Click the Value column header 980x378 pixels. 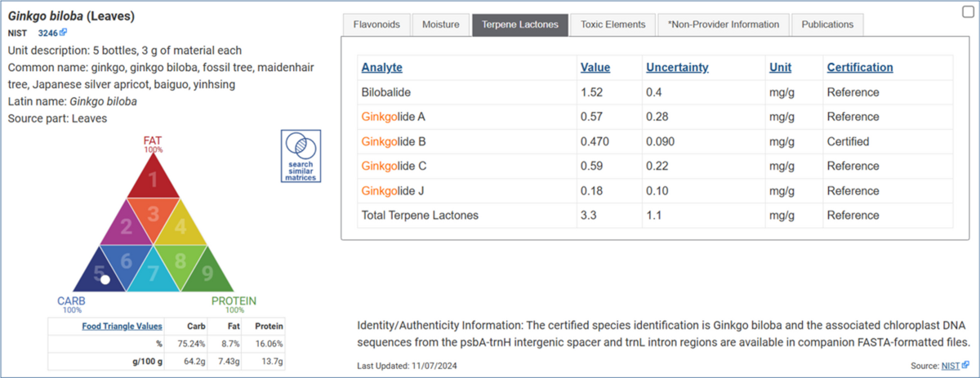pos(595,68)
